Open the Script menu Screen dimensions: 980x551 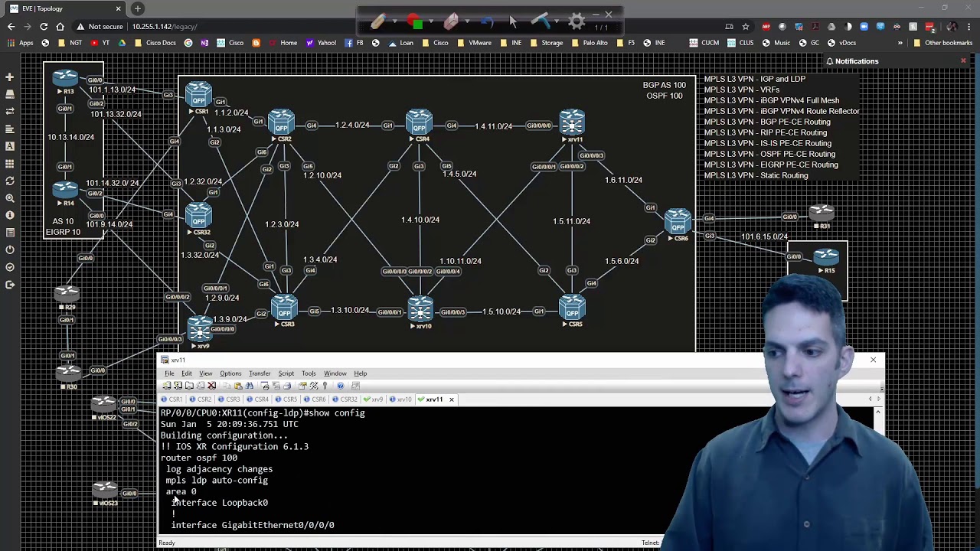click(286, 373)
